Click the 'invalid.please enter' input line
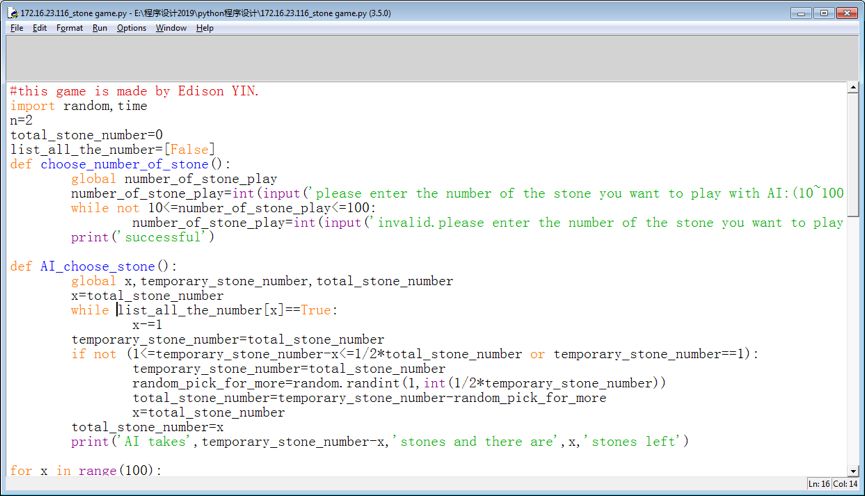The height and width of the screenshot is (496, 865). [488, 222]
